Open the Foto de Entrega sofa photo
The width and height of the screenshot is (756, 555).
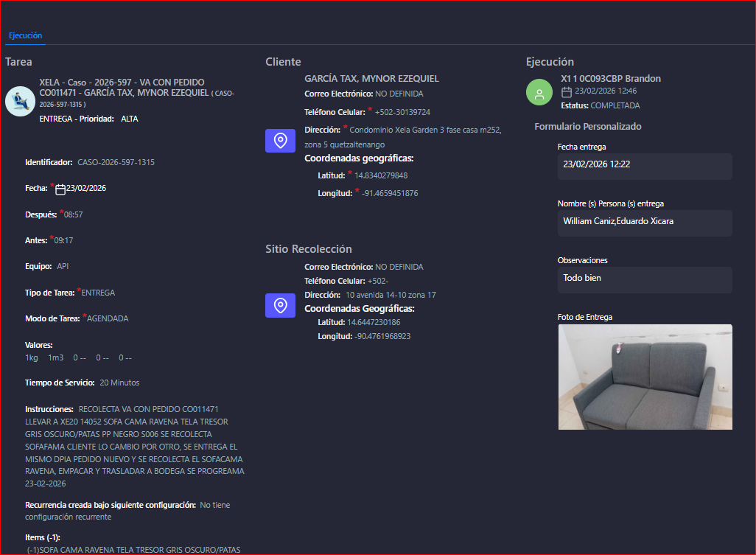click(x=645, y=377)
